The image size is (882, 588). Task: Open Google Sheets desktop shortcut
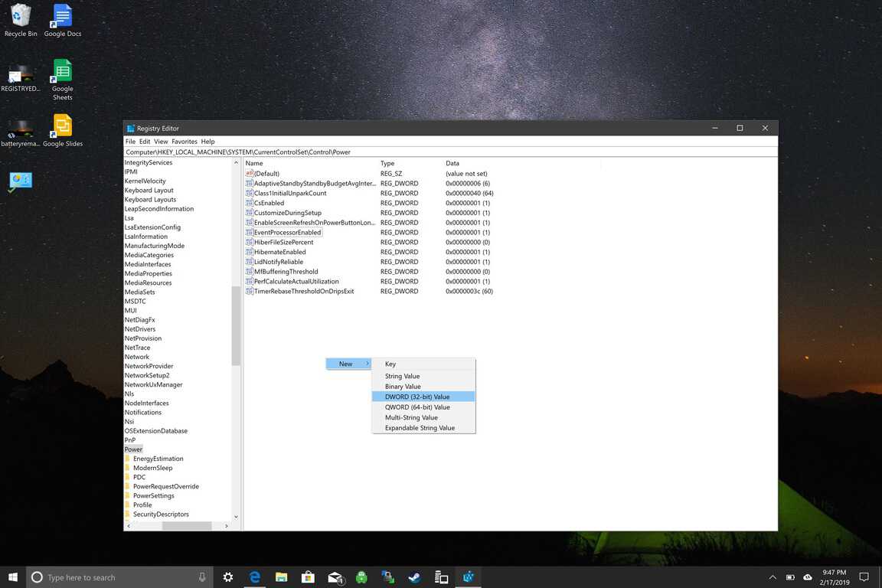[62, 71]
